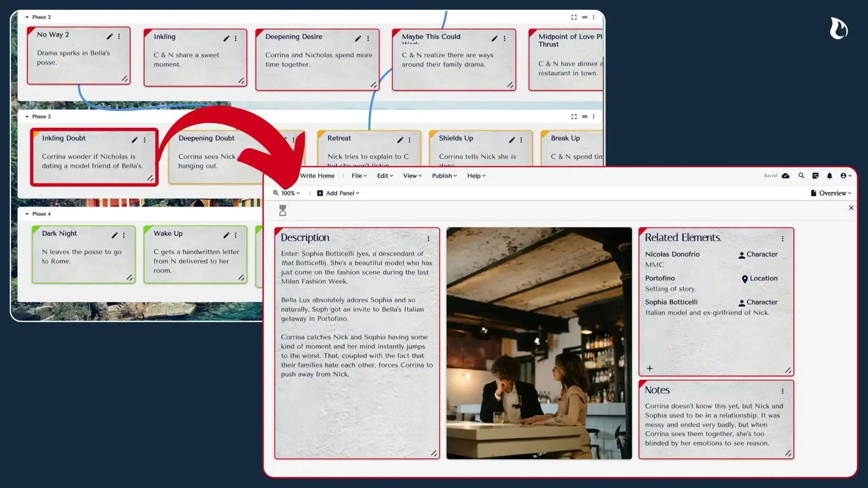Click the cloud saved status icon
The image size is (868, 488).
[x=786, y=176]
